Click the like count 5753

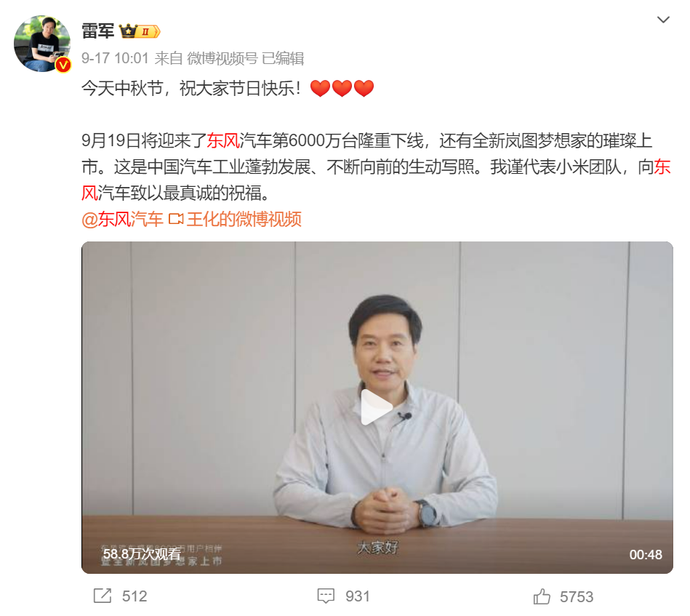pyautogui.click(x=577, y=596)
